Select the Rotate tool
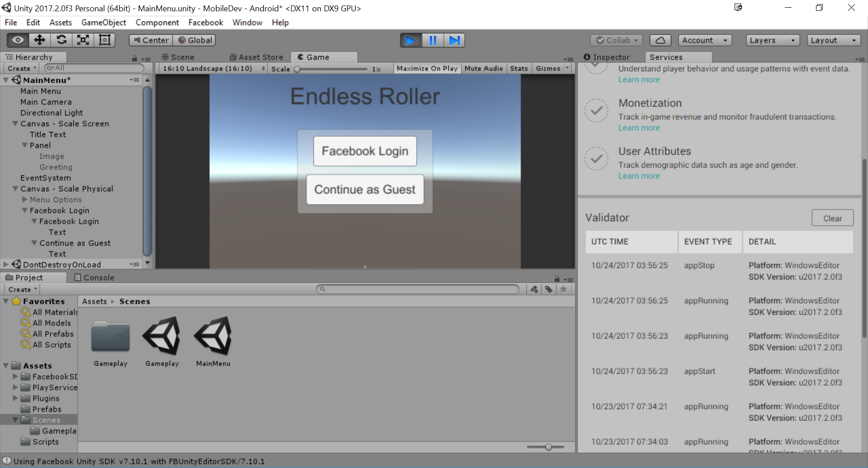The image size is (868, 468). pyautogui.click(x=61, y=40)
